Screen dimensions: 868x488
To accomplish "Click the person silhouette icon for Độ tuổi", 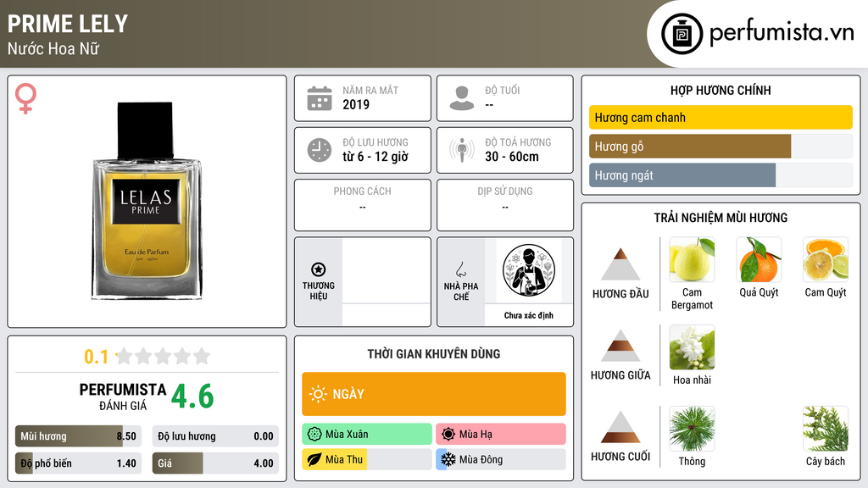I will click(462, 98).
